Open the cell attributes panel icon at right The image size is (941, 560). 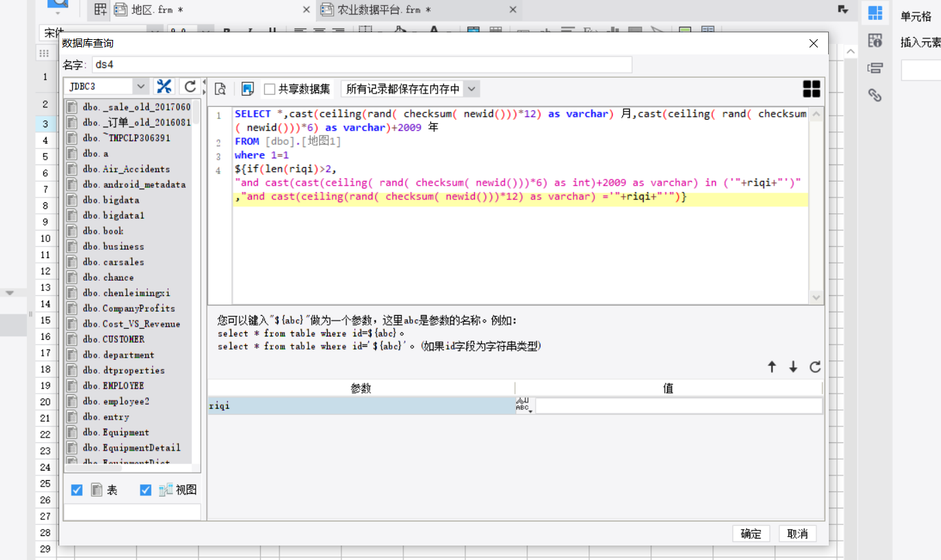[x=875, y=13]
